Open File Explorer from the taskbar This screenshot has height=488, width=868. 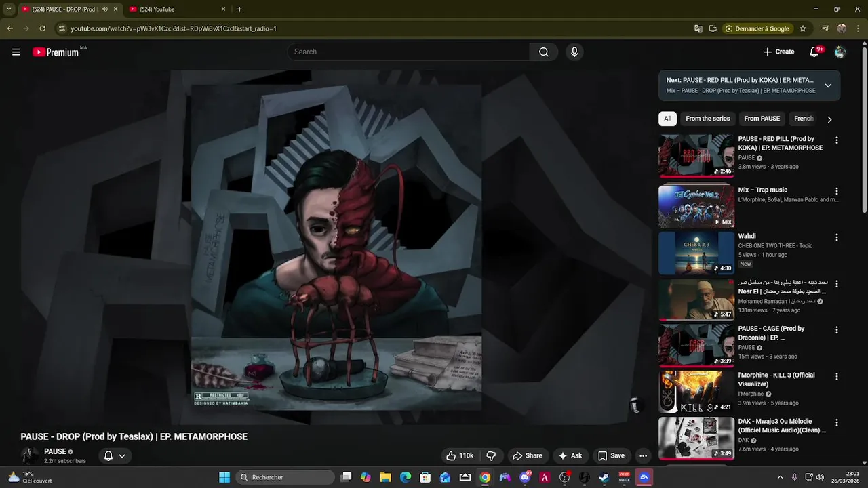pos(385,477)
